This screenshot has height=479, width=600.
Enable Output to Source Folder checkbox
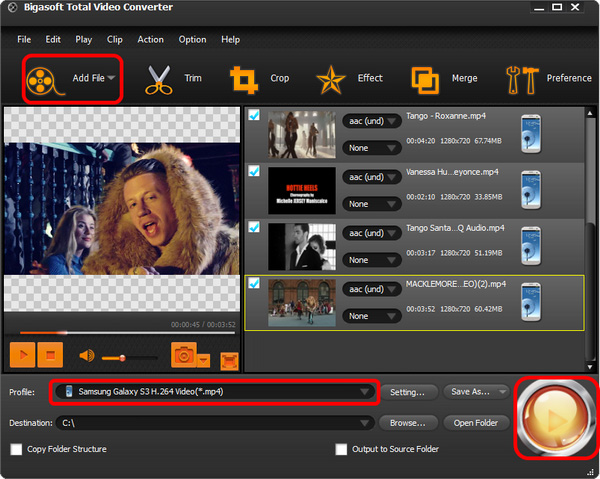(341, 449)
